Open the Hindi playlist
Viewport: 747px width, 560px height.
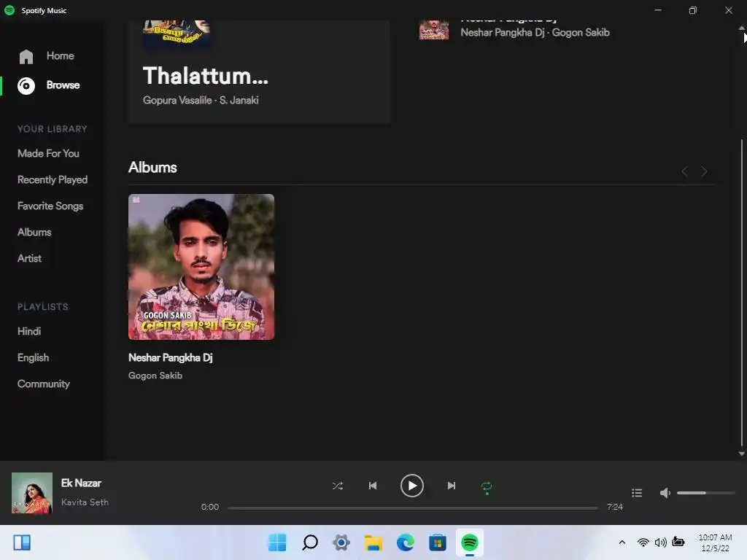29,331
